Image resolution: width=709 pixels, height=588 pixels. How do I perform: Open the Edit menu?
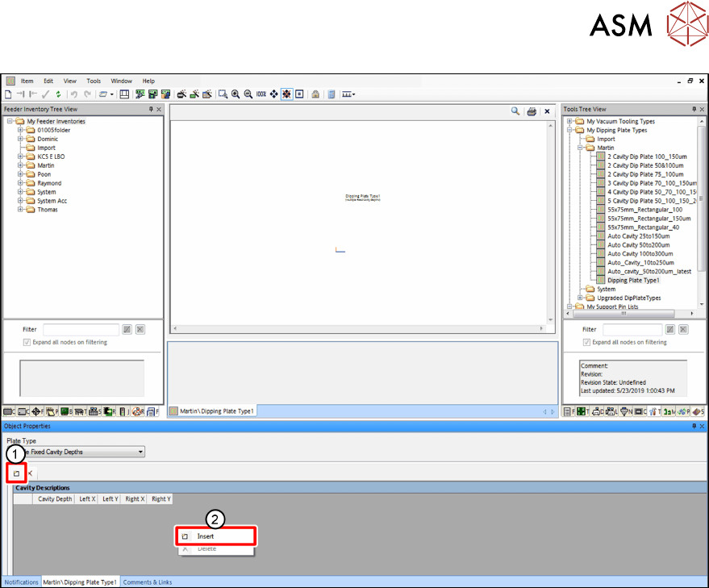(x=48, y=81)
